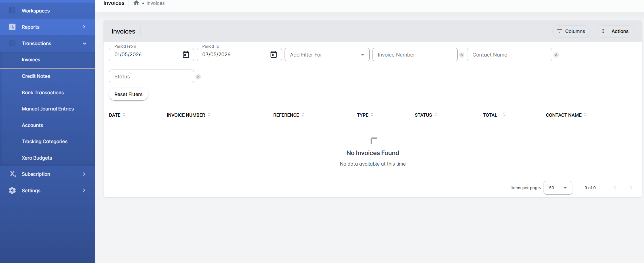Click the Status input field
644x263 pixels.
(x=151, y=76)
